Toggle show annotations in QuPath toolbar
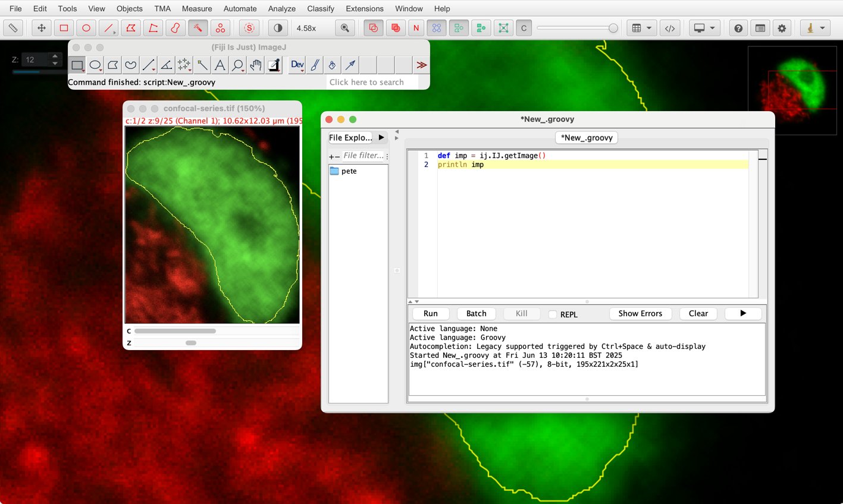The image size is (843, 504). tap(373, 28)
